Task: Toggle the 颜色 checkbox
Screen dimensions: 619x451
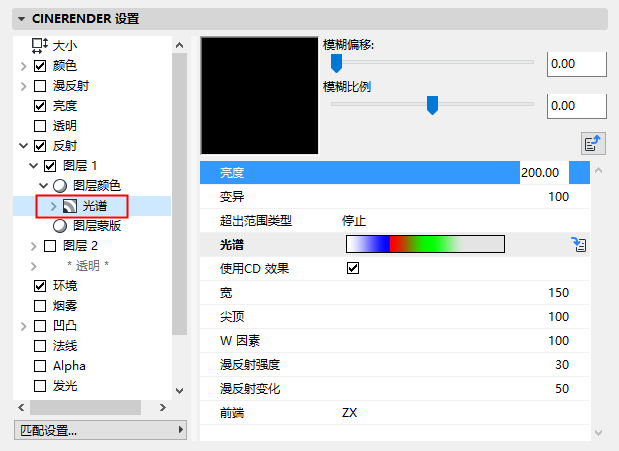Action: 40,66
